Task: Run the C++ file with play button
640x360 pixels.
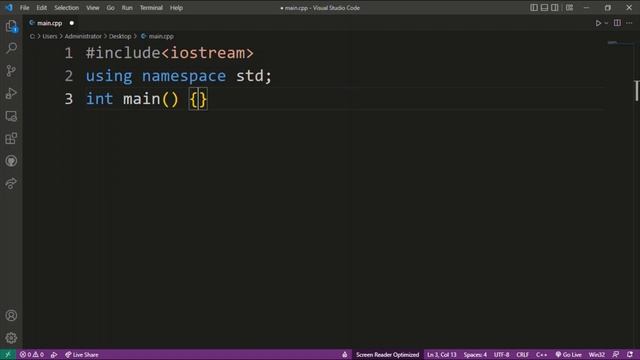Action: tap(598, 23)
